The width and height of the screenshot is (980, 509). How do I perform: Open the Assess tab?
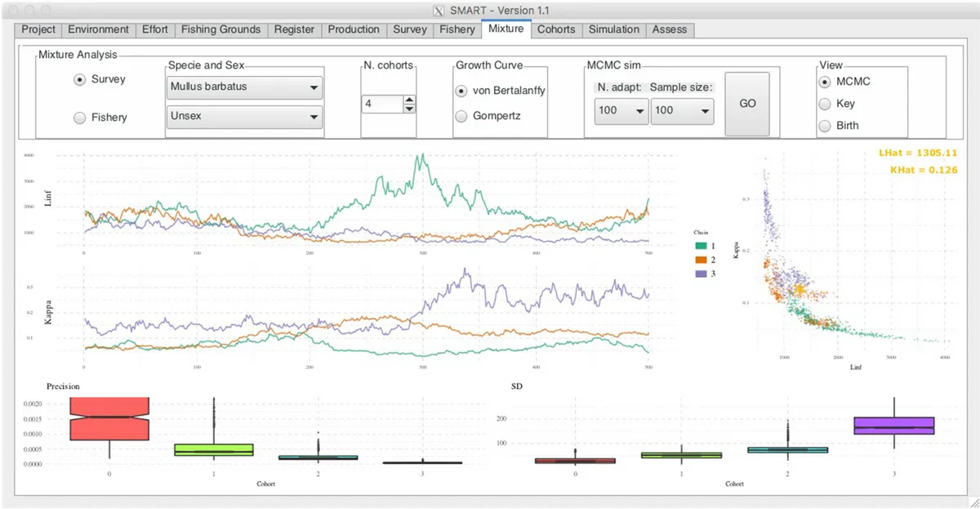click(670, 29)
